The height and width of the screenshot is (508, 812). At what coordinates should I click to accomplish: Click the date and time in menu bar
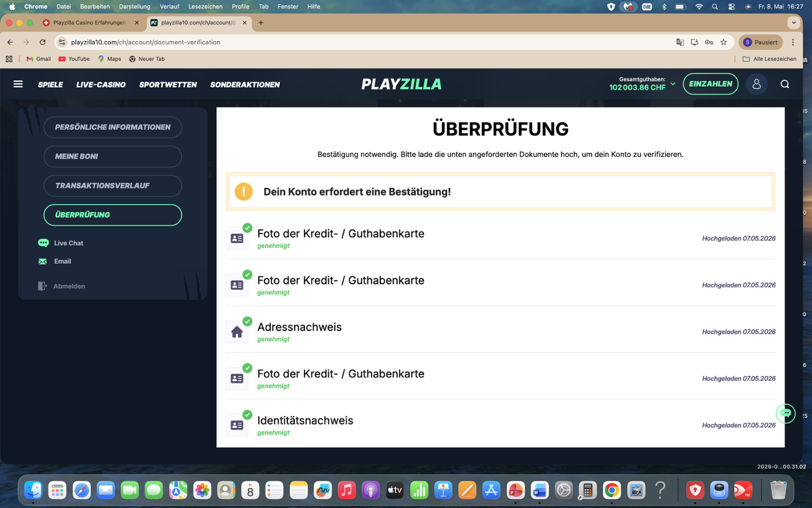click(781, 6)
